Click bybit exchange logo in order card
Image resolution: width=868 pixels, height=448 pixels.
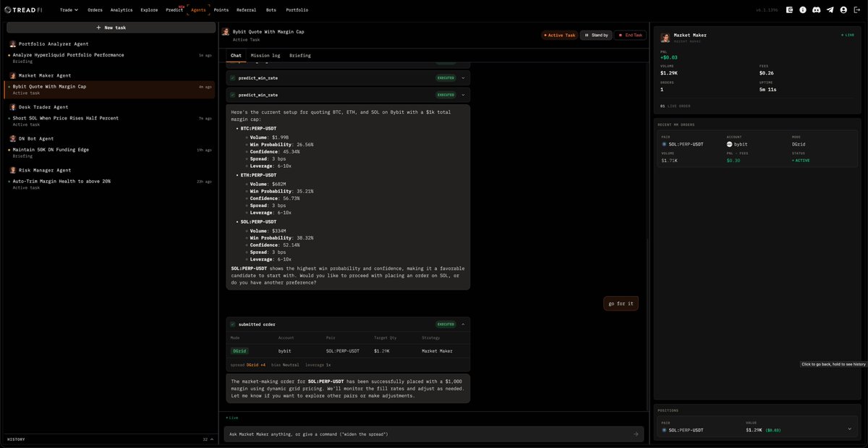tap(730, 144)
